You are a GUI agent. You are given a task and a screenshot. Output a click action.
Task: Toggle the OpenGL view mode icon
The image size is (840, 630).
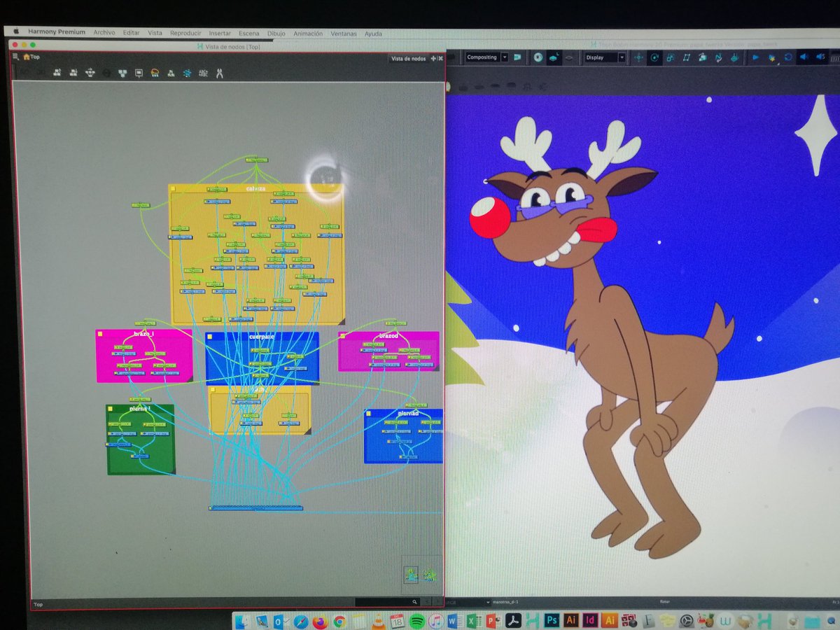click(x=553, y=57)
